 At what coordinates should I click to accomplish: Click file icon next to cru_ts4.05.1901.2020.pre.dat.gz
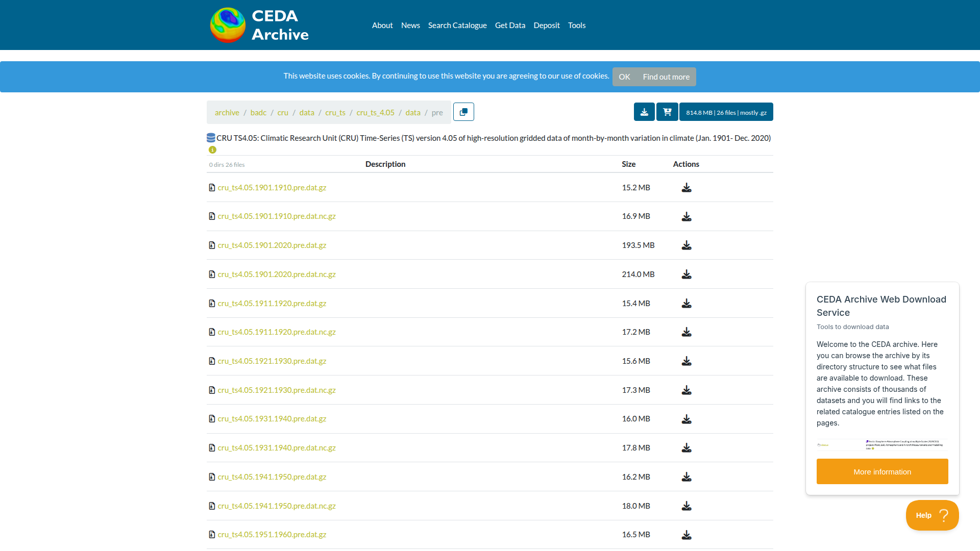click(x=212, y=245)
